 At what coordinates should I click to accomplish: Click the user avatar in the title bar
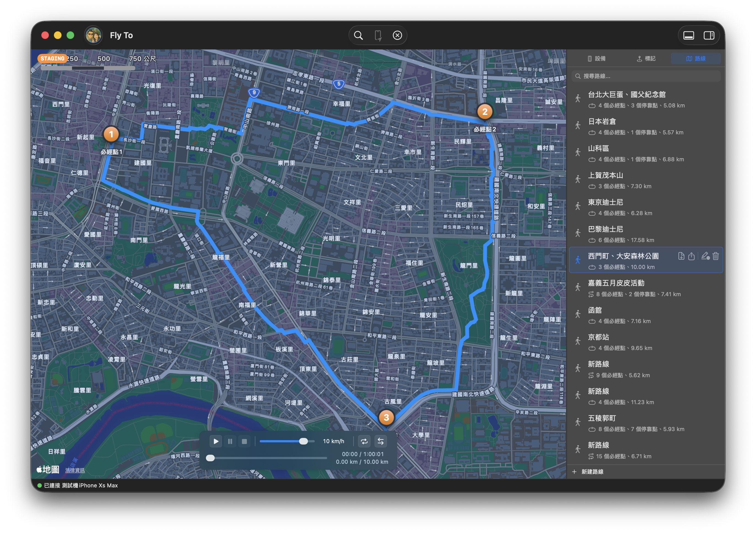pyautogui.click(x=93, y=35)
